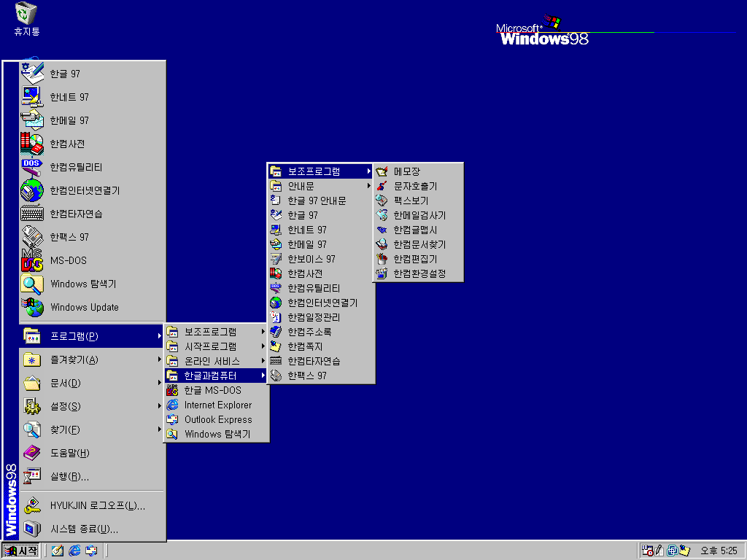Viewport: 747px width, 560px height.
Task: Open 메모장 notepad
Action: coord(418,171)
